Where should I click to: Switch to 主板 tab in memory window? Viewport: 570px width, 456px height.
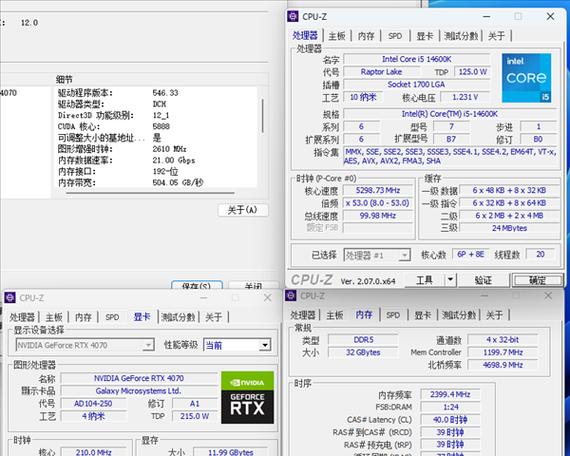(x=335, y=315)
